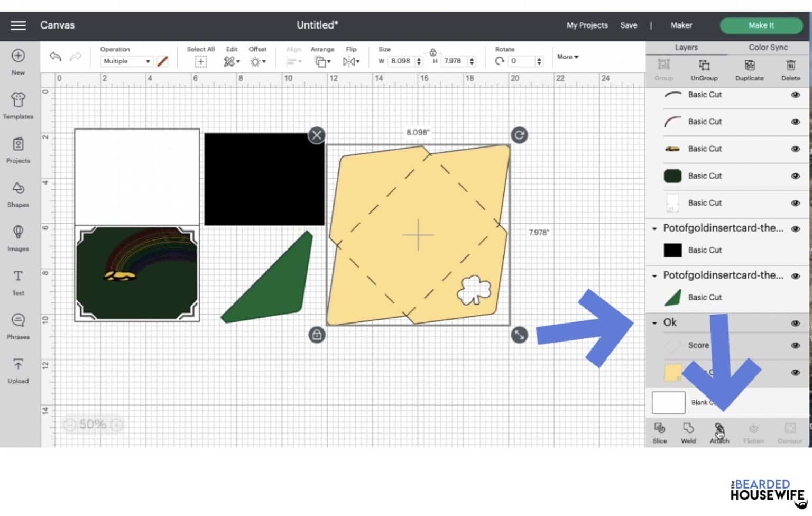The image size is (812, 516).
Task: Click the Upload icon in sidebar
Action: coord(18,370)
